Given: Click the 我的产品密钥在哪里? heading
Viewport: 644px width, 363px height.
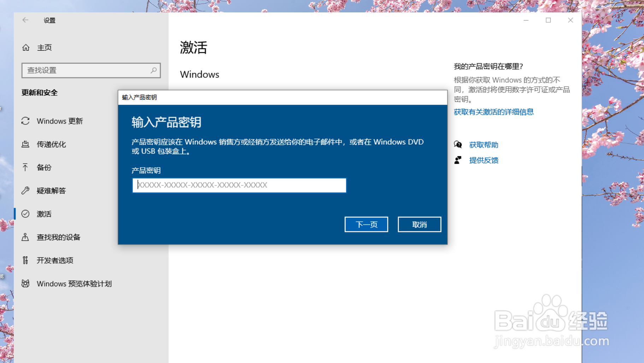Looking at the screenshot, I should (488, 66).
